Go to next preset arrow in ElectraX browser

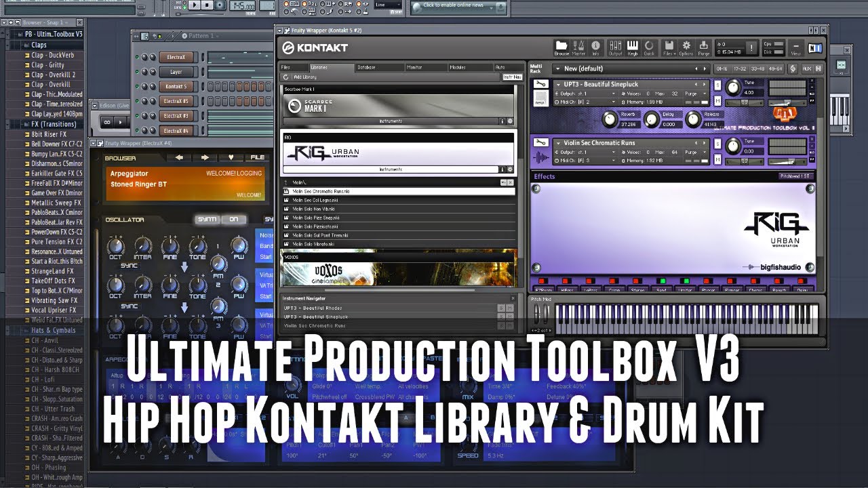tap(205, 157)
